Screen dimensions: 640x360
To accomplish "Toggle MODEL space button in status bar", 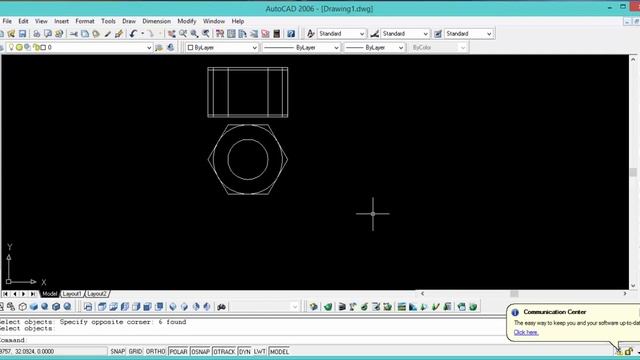I will pos(279,351).
